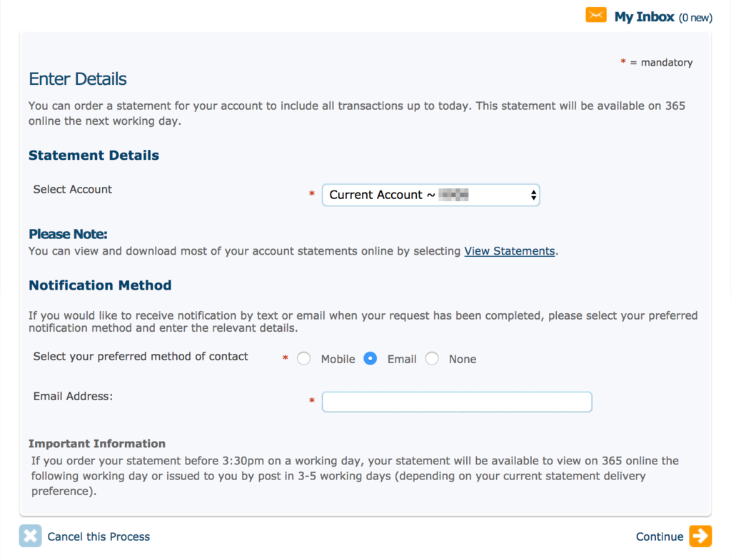Click Cancel this Process text
731x560 pixels.
click(x=99, y=536)
